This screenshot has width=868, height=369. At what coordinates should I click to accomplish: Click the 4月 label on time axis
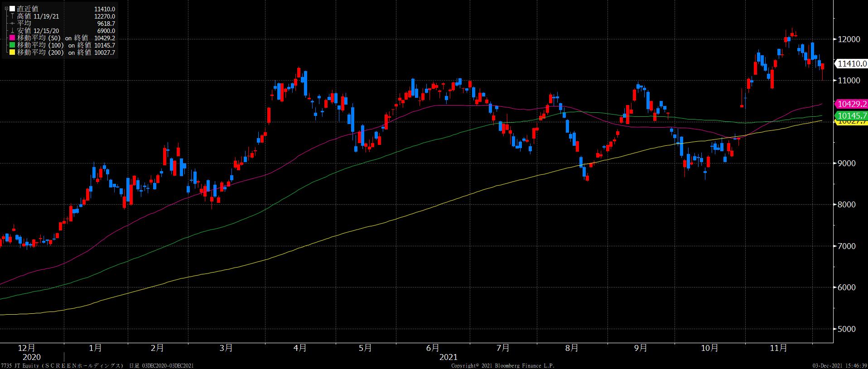point(300,348)
